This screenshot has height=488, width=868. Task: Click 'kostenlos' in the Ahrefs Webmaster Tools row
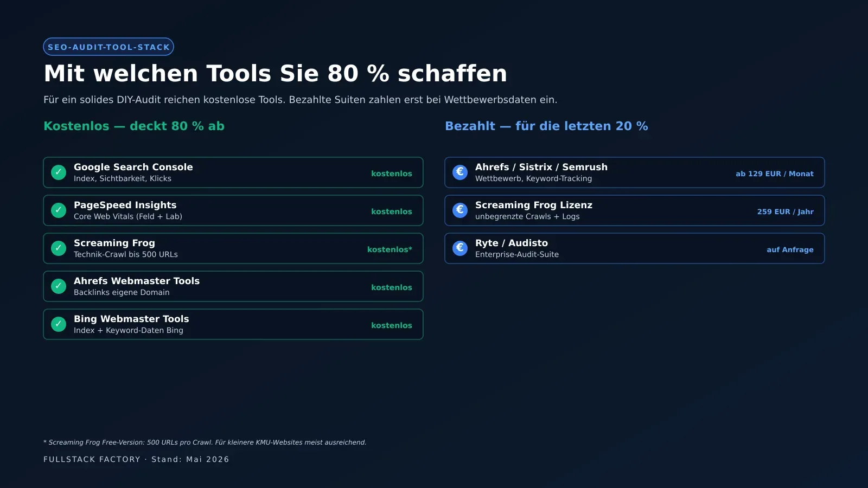(392, 287)
